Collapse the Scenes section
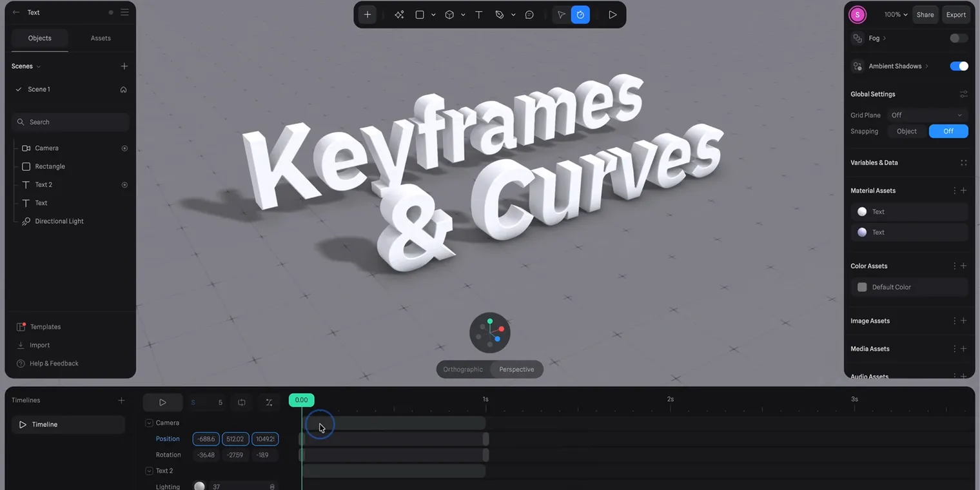980x490 pixels. [x=37, y=66]
